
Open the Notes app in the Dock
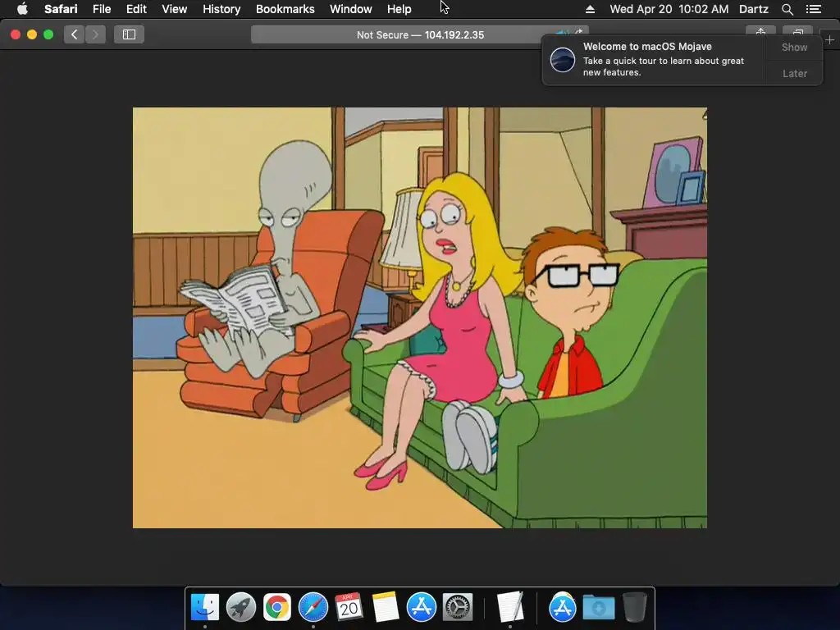point(386,607)
